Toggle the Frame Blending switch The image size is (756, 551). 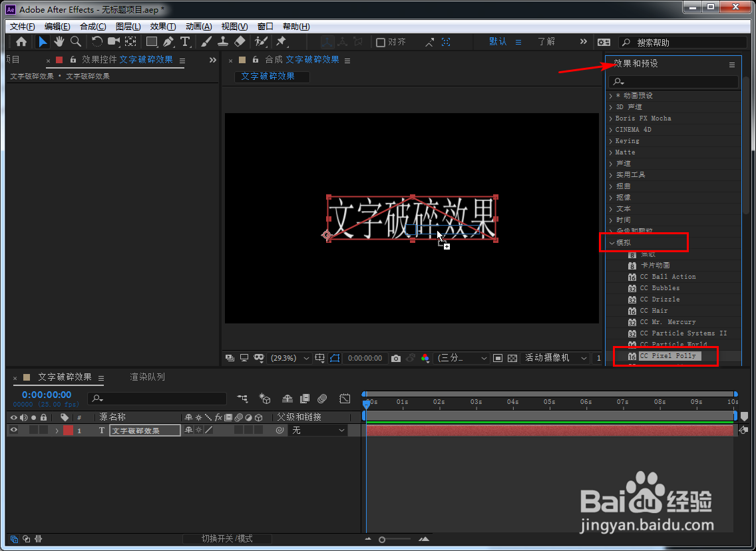click(x=305, y=398)
